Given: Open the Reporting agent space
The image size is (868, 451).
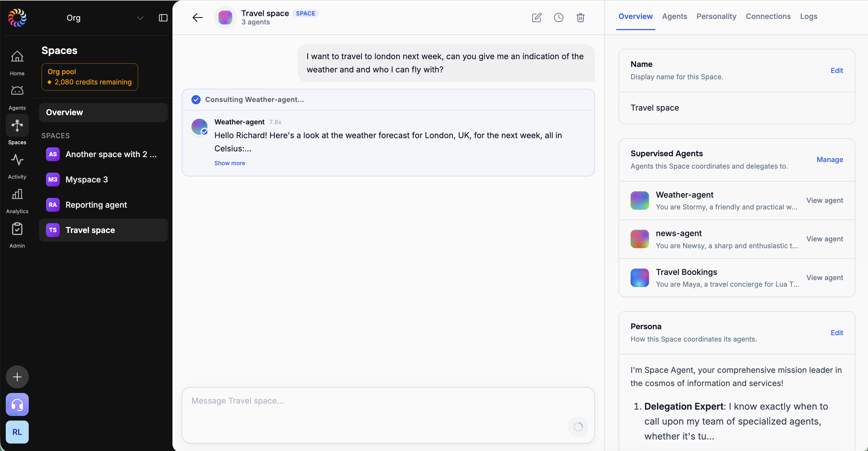Looking at the screenshot, I should point(103,205).
